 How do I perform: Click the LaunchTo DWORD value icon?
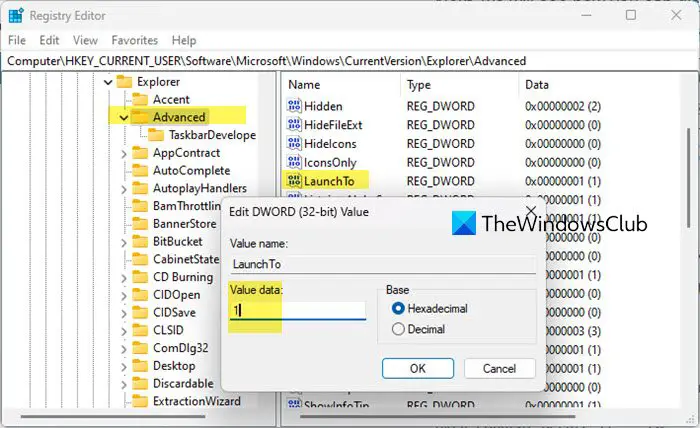[294, 181]
